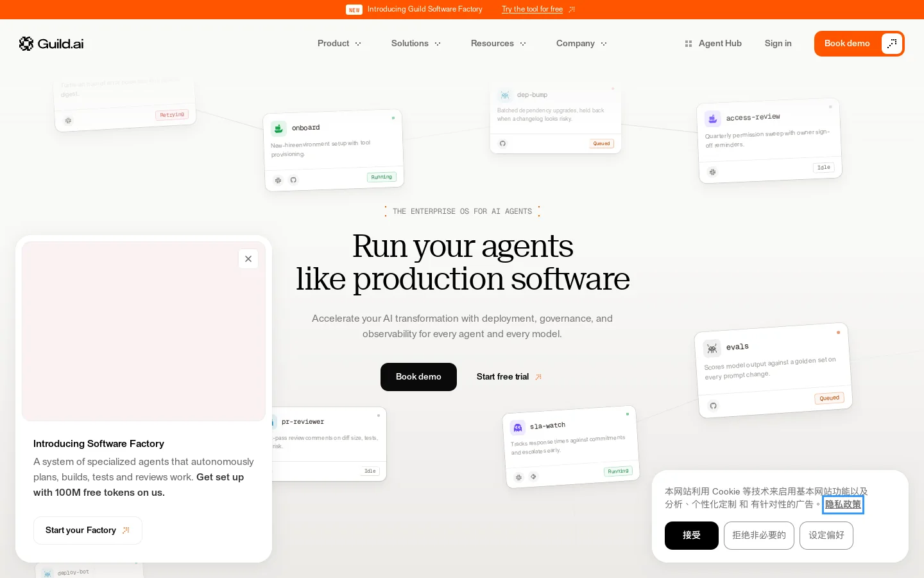Viewport: 924px width, 578px height.
Task: Click the Agent Hub grid icon
Action: (x=689, y=44)
